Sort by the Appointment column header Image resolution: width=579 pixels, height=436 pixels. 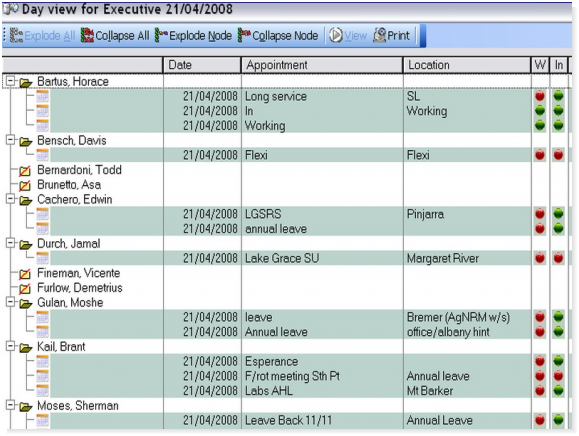322,65
